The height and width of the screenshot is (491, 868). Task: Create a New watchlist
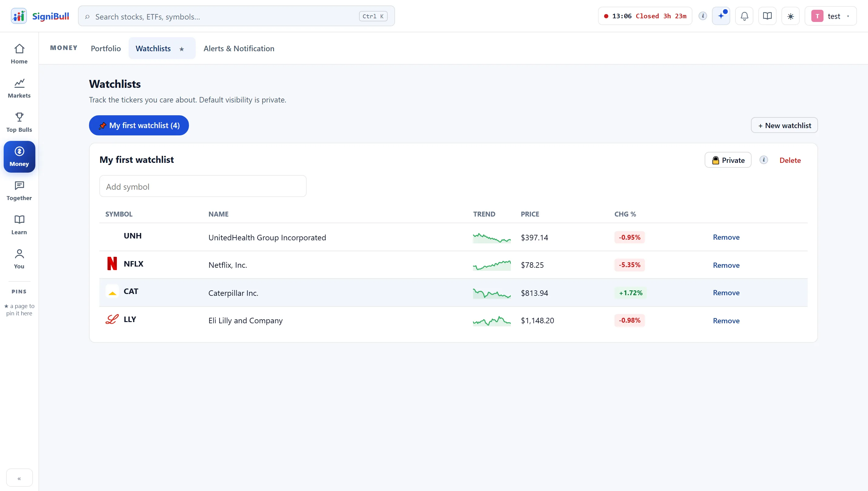pos(784,125)
